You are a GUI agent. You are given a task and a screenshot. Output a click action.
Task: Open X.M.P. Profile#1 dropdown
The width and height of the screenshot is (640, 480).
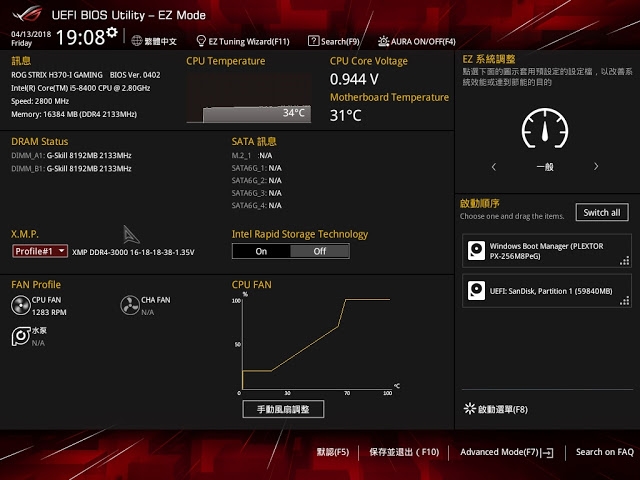[x=40, y=251]
